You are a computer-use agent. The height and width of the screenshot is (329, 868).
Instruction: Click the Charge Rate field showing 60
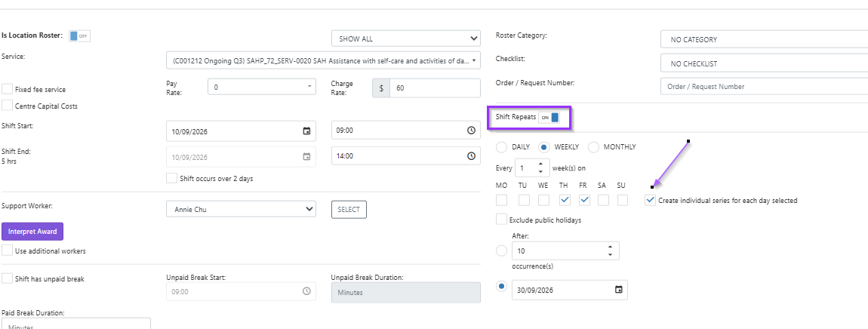435,88
